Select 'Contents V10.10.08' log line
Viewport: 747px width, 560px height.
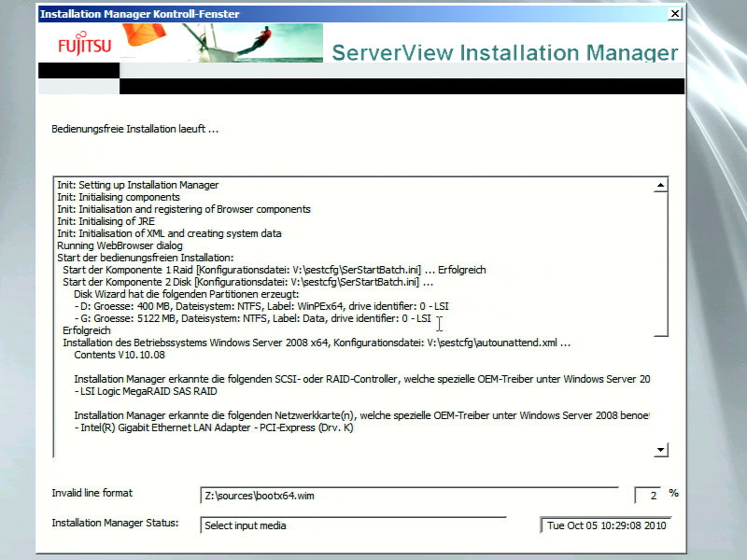coord(120,355)
